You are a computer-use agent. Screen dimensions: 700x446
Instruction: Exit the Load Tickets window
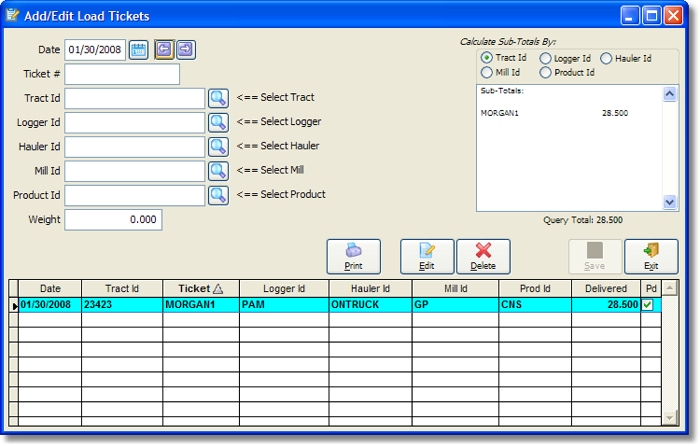point(651,257)
